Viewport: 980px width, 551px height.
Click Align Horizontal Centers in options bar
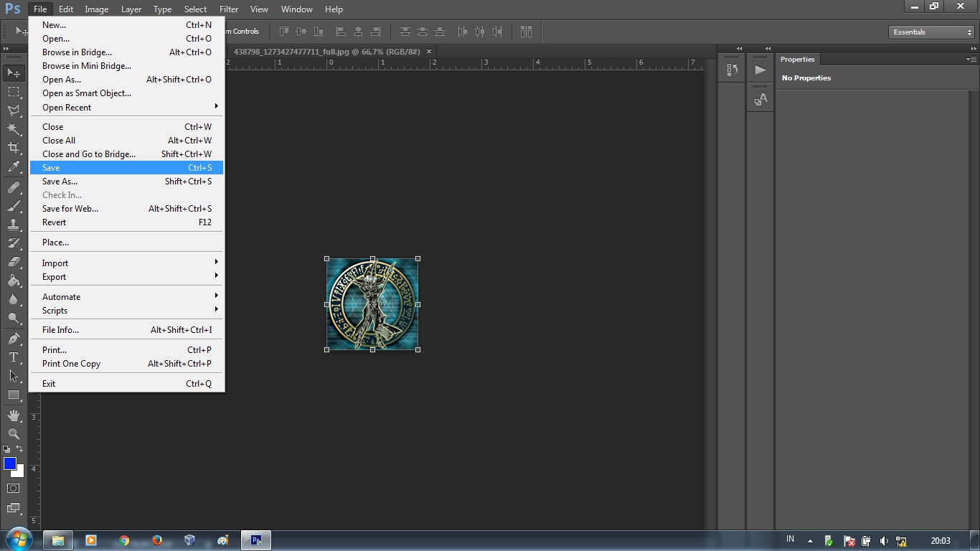coord(358,32)
